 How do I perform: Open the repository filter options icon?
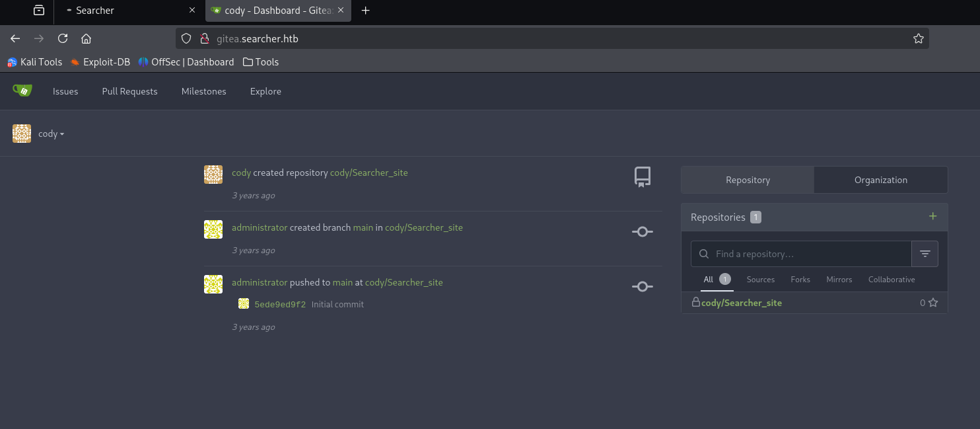(x=925, y=254)
